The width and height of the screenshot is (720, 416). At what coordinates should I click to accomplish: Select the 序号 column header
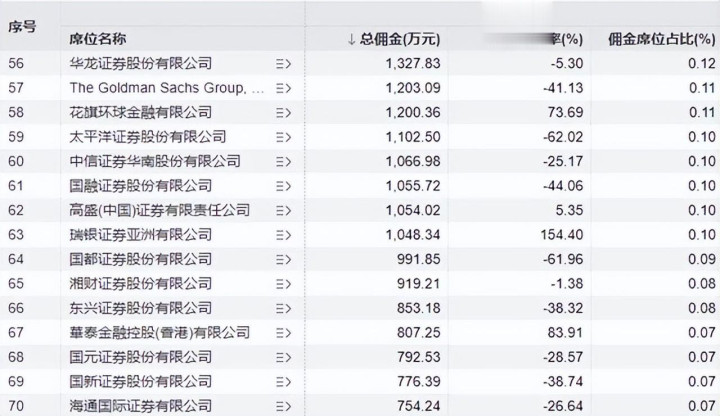tap(23, 28)
